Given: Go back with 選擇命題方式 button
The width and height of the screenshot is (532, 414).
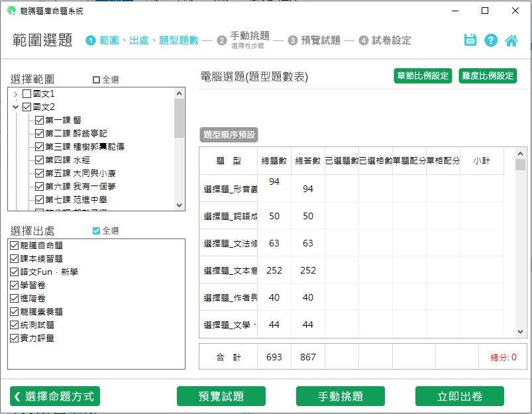Looking at the screenshot, I should 55,396.
